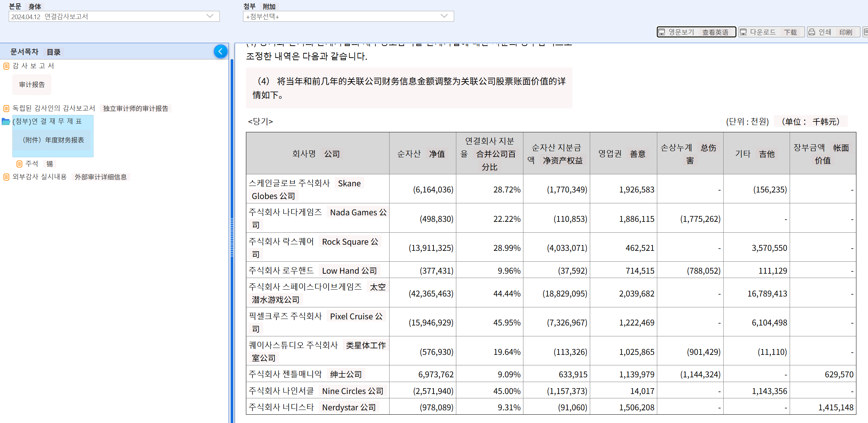The height and width of the screenshot is (423, 868).
Task: Click the 첨부 dropdown chevron arrow
Action: pos(444,16)
